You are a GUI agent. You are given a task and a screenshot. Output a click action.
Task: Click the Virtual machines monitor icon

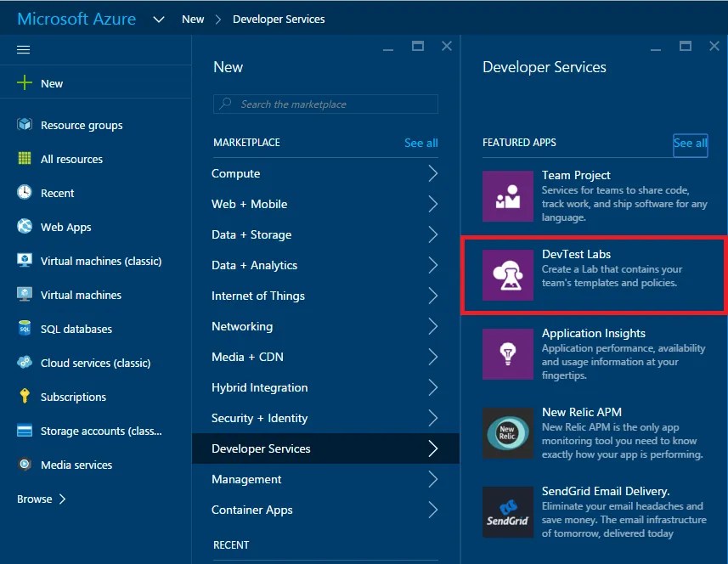point(25,294)
